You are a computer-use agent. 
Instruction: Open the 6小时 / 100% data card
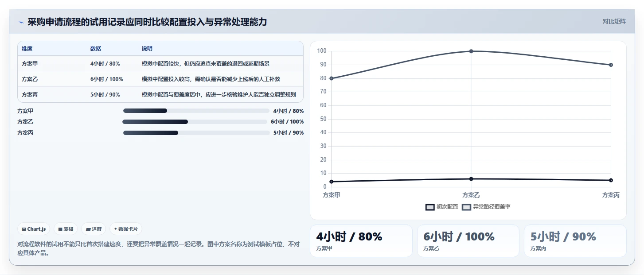tap(468, 241)
